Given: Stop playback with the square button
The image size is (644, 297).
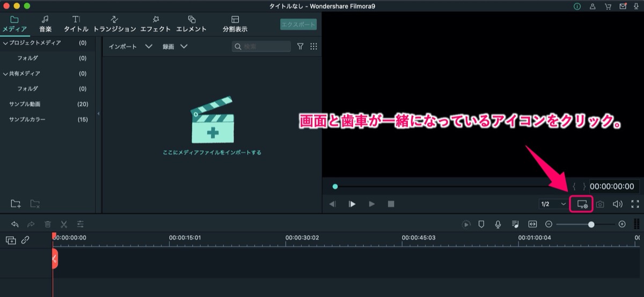Looking at the screenshot, I should [x=391, y=204].
